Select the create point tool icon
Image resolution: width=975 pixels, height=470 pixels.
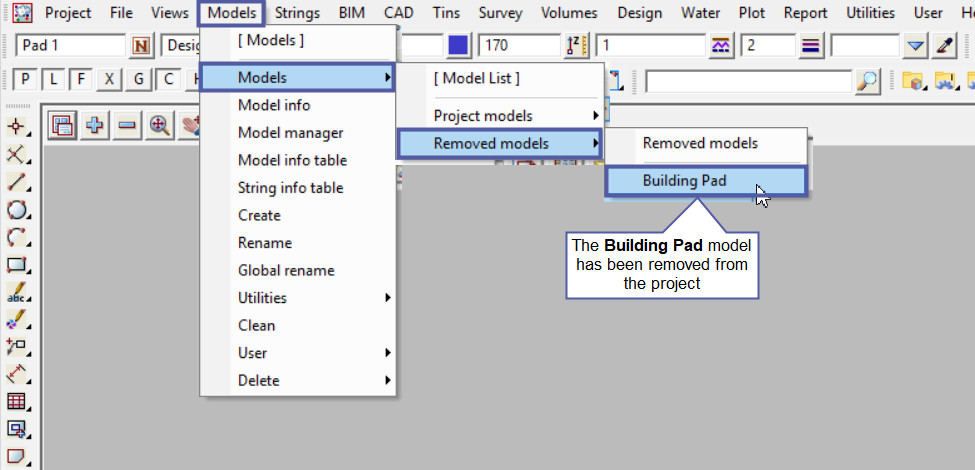tap(17, 126)
